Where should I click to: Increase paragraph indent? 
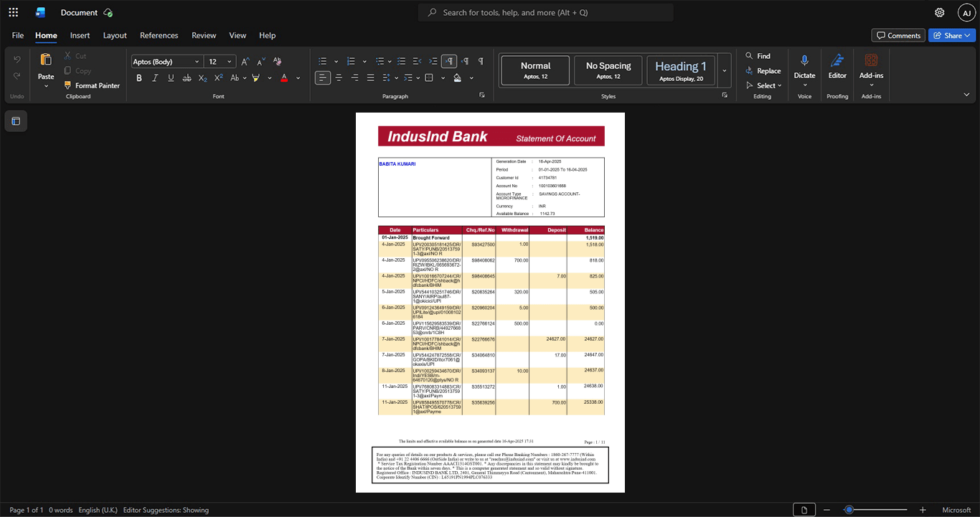(x=433, y=62)
